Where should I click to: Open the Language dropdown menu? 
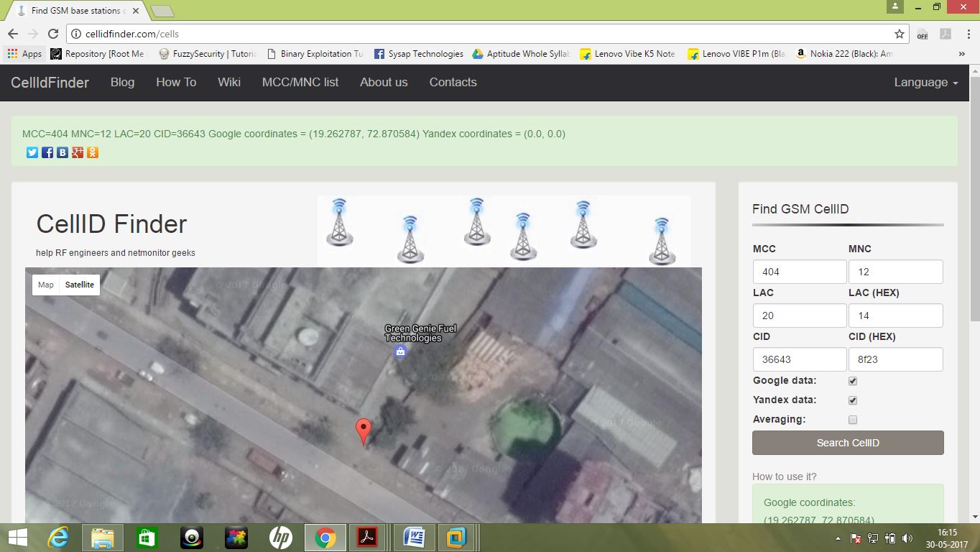pyautogui.click(x=925, y=83)
